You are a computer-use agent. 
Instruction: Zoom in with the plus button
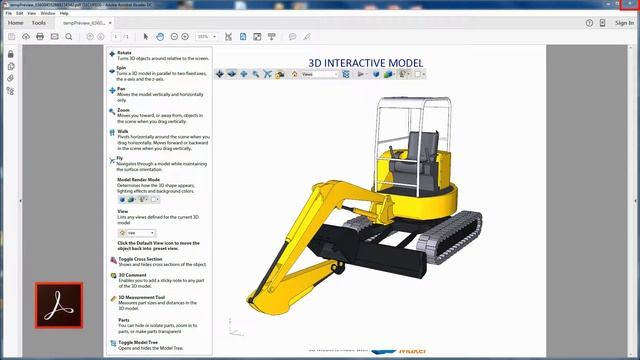pyautogui.click(x=185, y=37)
